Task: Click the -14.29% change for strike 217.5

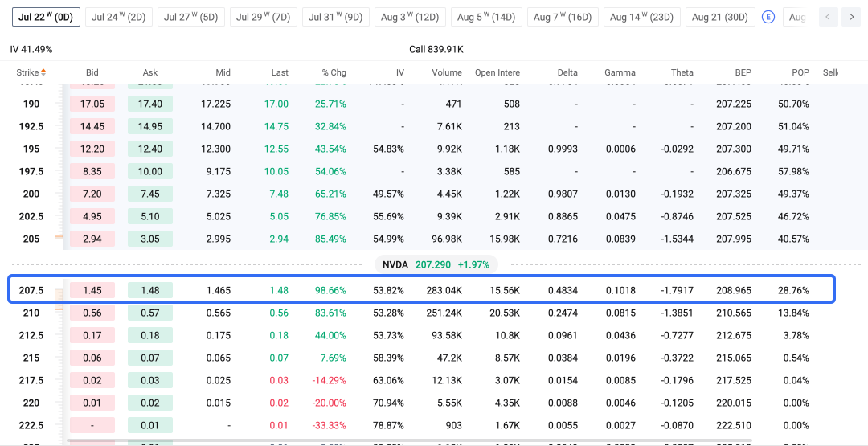Action: click(x=330, y=381)
